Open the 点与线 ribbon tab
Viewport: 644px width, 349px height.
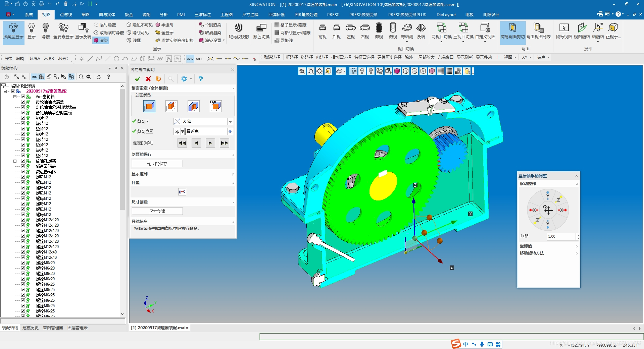pos(66,15)
